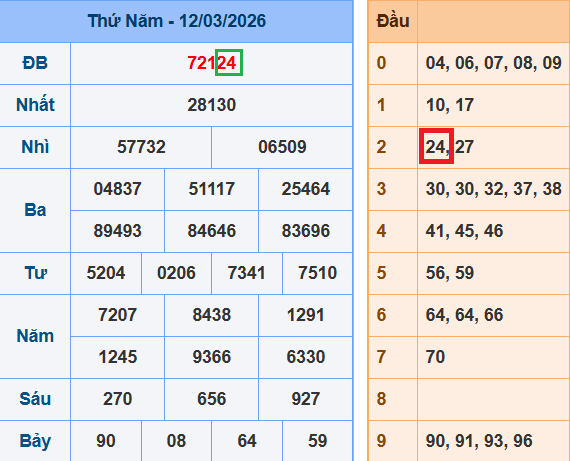Image resolution: width=570 pixels, height=461 pixels.
Task: Select head digit 6 in the Đầu column
Action: click(x=381, y=315)
